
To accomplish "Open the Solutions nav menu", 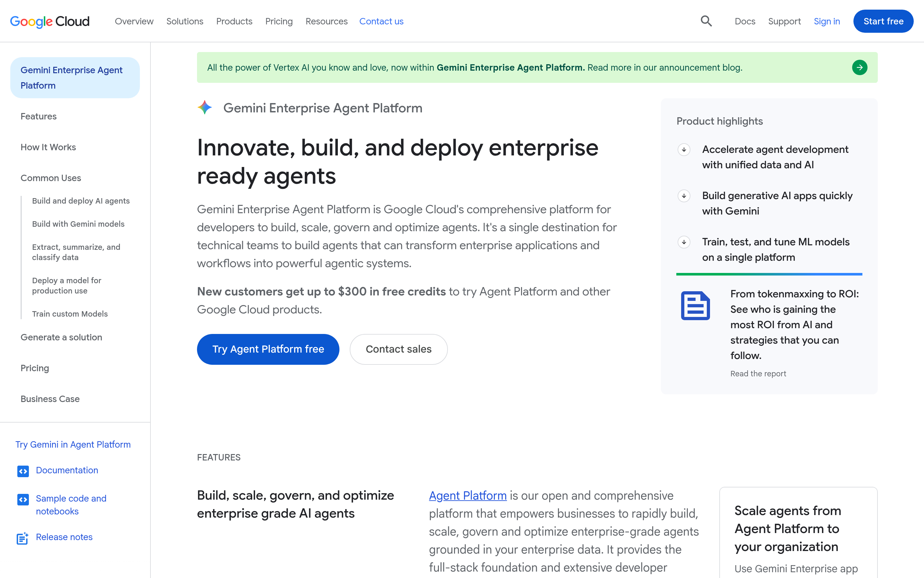I will coord(185,22).
